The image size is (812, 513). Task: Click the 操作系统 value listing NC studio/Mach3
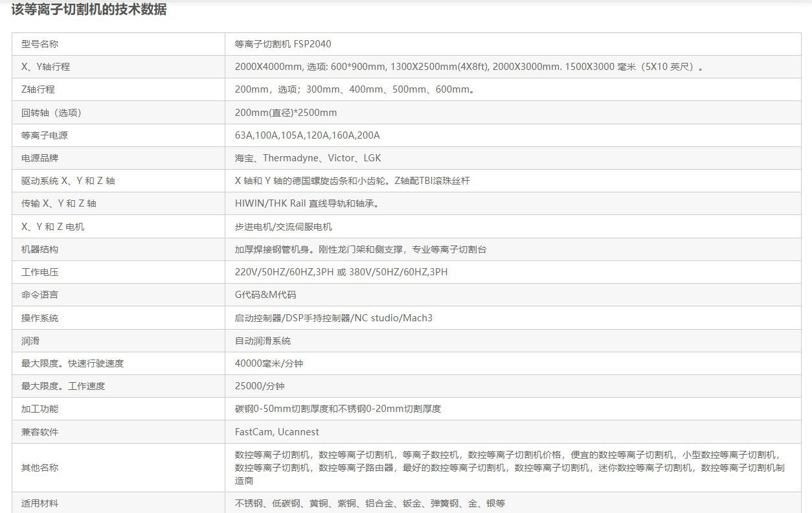(x=333, y=318)
